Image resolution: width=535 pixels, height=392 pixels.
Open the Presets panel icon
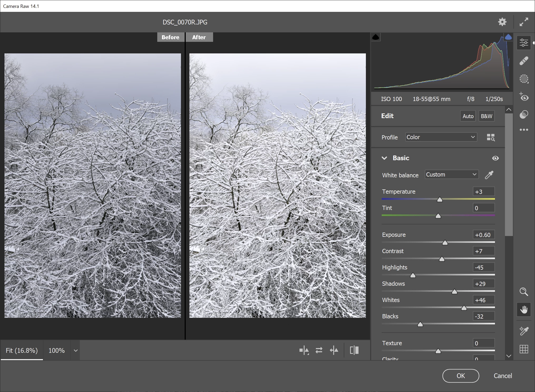click(524, 114)
